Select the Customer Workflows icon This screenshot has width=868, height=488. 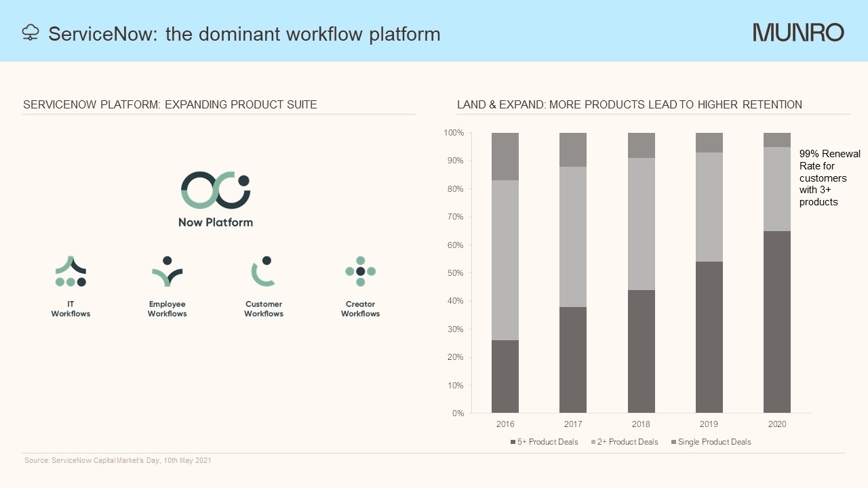click(x=263, y=272)
